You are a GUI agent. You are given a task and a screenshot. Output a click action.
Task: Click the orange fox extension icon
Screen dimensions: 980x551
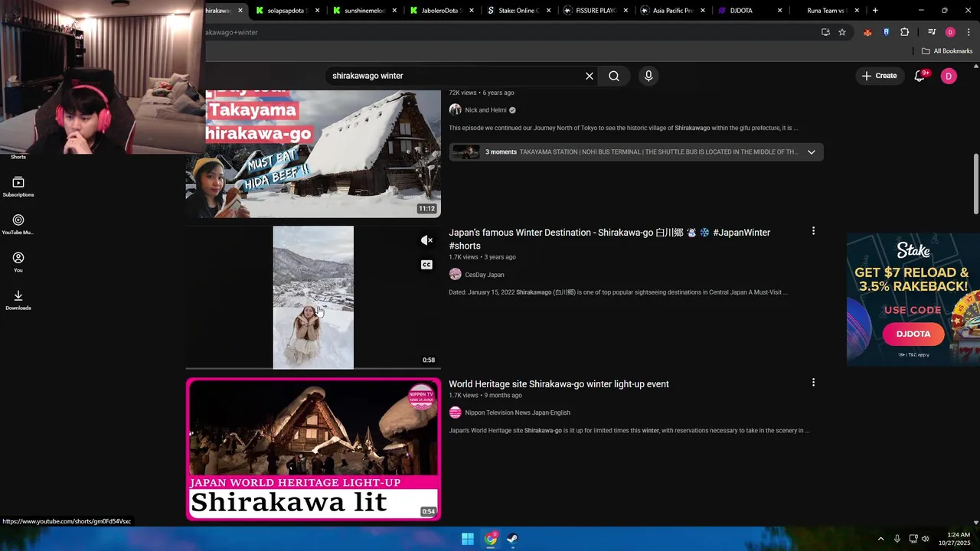point(867,32)
